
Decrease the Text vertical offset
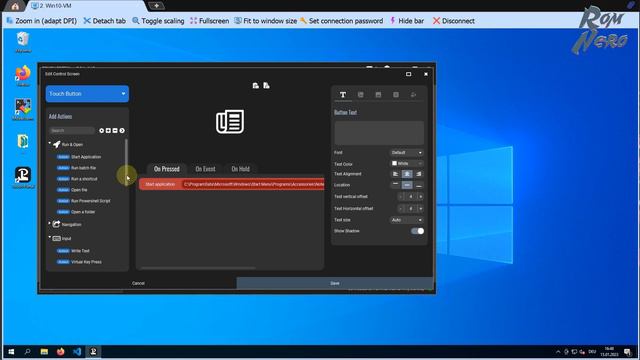401,197
